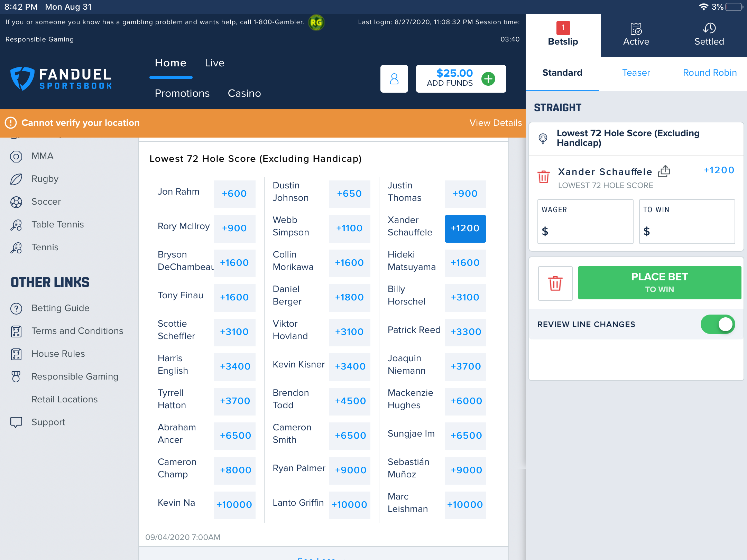Open the House Rules playbook icon
The image size is (747, 560).
pyautogui.click(x=16, y=354)
